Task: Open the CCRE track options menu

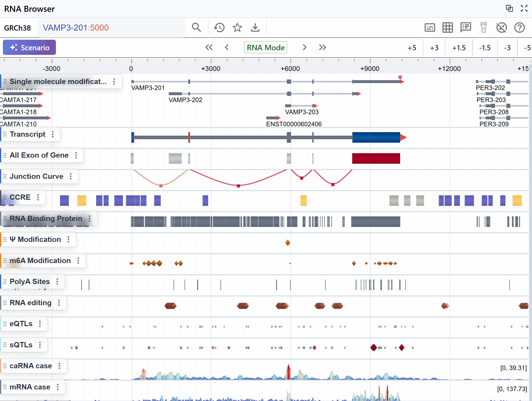Action: (38, 197)
